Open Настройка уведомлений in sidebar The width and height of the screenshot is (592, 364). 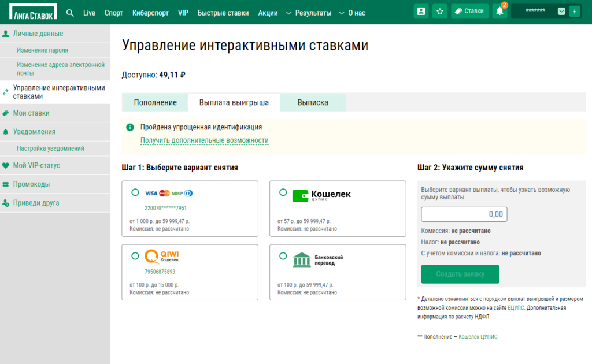(x=50, y=148)
